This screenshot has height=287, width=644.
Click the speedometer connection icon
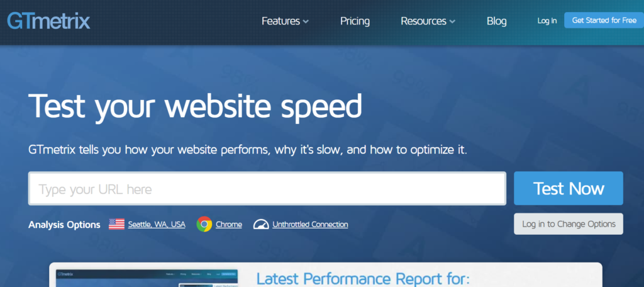(x=261, y=224)
